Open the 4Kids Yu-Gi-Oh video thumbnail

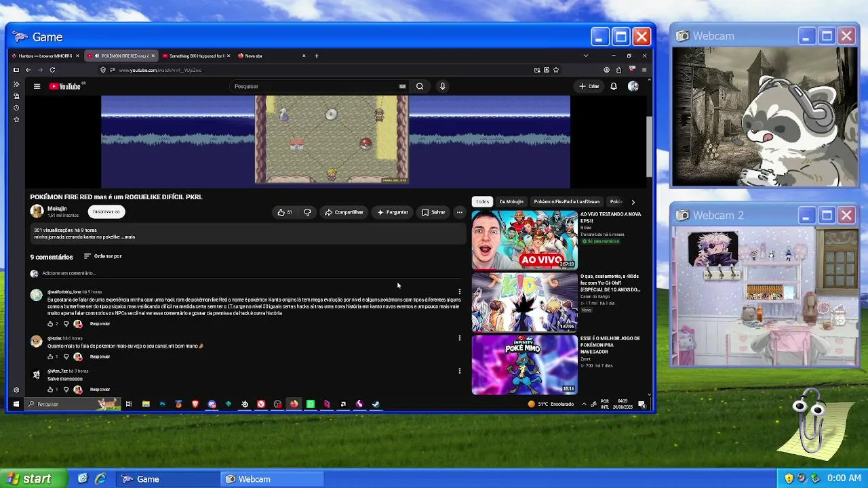point(525,302)
